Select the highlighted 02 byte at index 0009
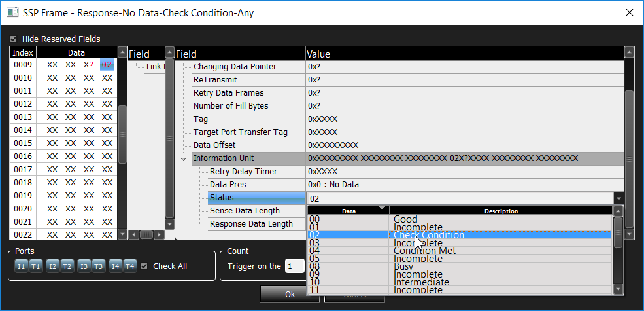Image resolution: width=644 pixels, height=311 pixels. tap(107, 65)
